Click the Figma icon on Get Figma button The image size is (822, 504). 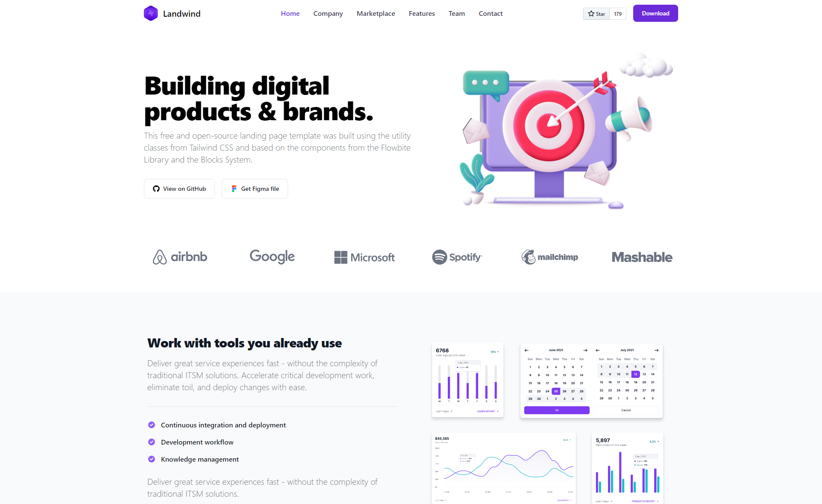coord(233,188)
